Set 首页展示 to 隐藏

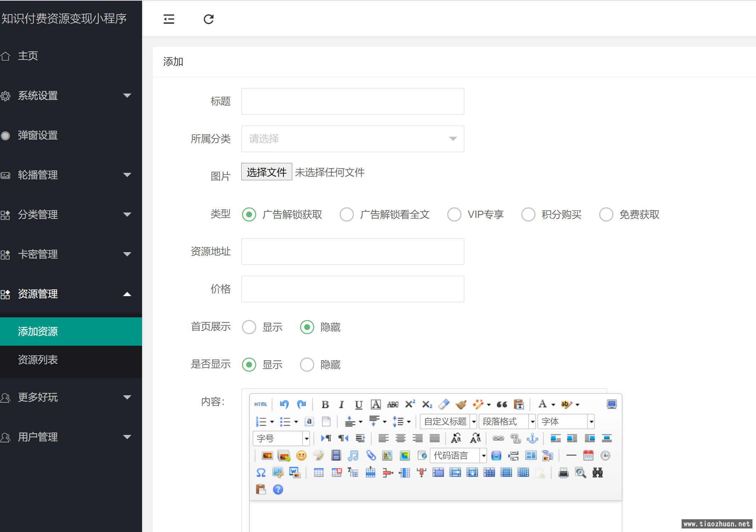[x=307, y=327]
